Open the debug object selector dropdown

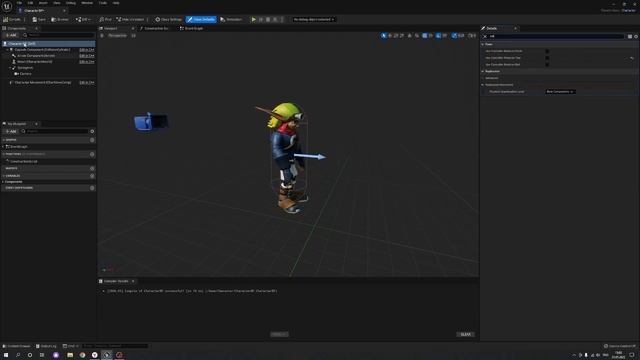point(314,19)
